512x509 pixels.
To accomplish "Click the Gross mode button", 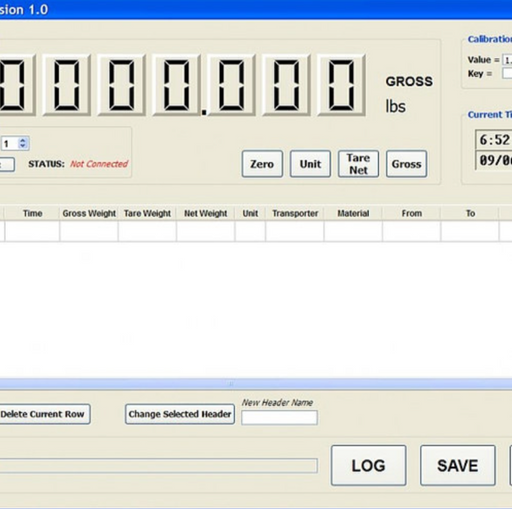I will (x=406, y=164).
